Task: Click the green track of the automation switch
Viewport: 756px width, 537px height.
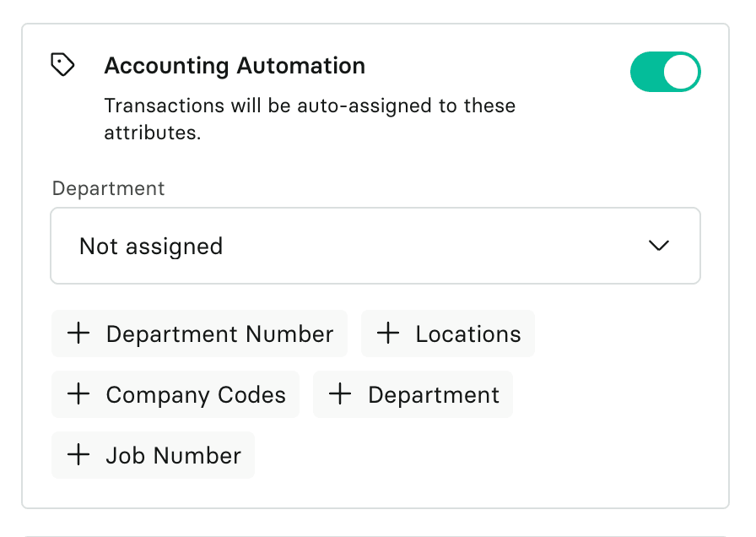Action: coord(646,73)
